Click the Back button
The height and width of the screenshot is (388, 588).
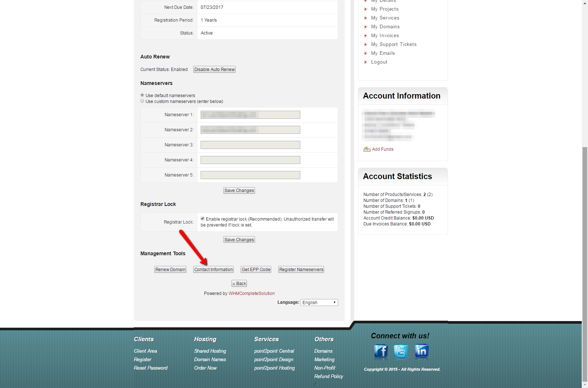coord(239,284)
